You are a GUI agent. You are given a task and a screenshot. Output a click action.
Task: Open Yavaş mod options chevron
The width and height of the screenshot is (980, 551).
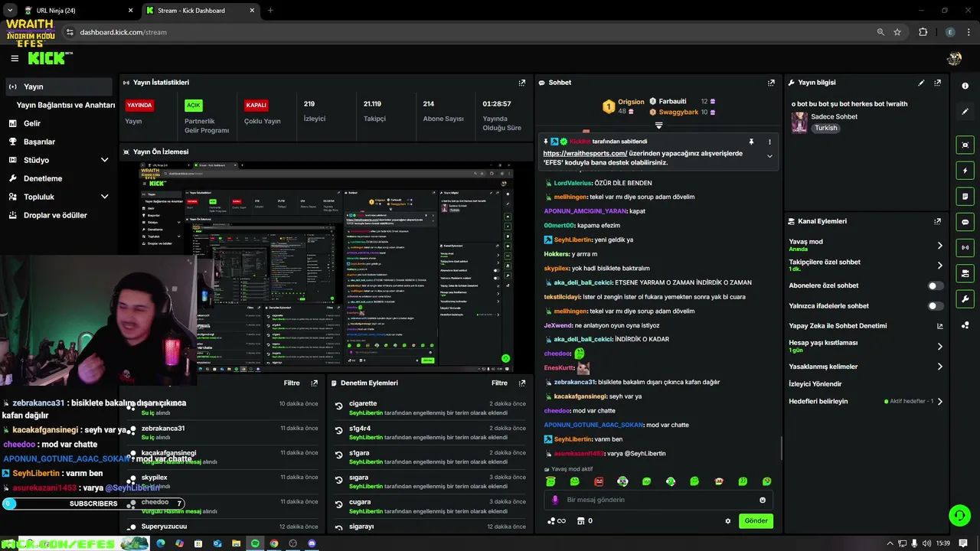[939, 246]
